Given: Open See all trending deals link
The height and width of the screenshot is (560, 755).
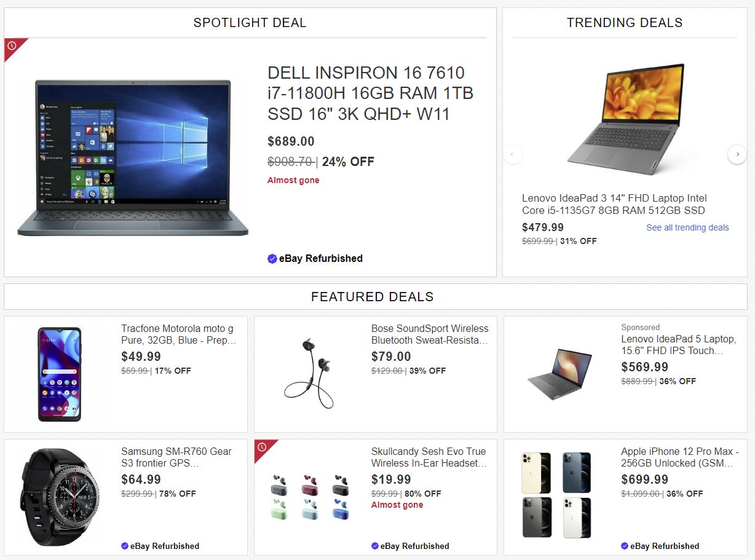Looking at the screenshot, I should [x=687, y=227].
